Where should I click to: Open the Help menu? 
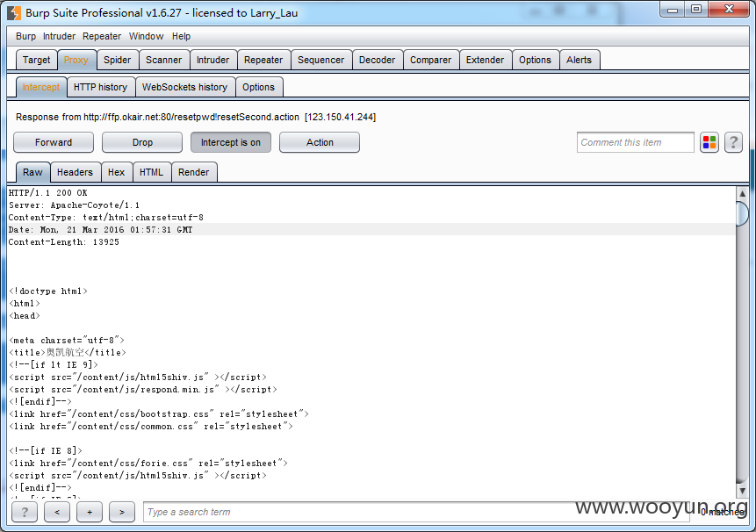click(x=181, y=36)
